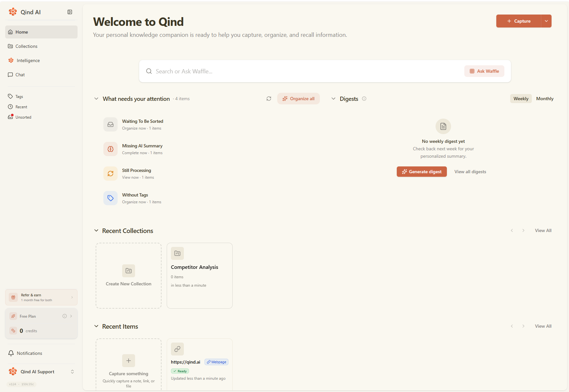Go to previous Recent Collections page
Viewport: 569px width, 392px height.
(x=512, y=230)
